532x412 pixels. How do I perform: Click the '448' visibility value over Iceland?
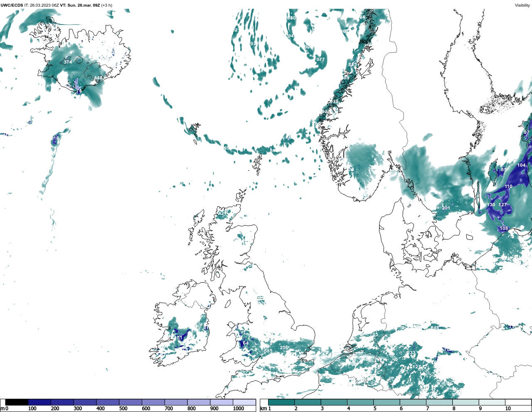98,78
